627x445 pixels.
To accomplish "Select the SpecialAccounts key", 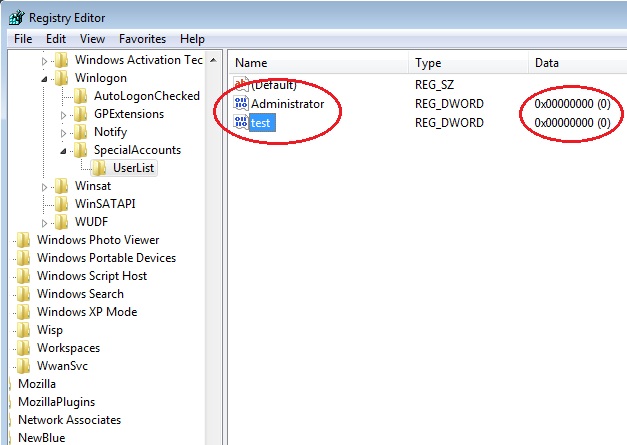I will pos(137,150).
